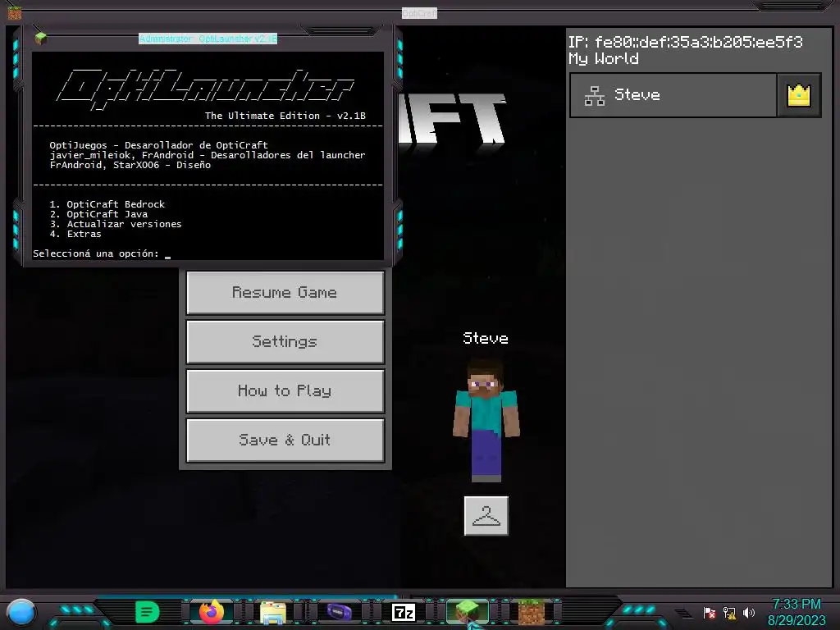Click the 'javier_mileiok, FrAndroid' developers line
The image size is (840, 630).
point(208,155)
